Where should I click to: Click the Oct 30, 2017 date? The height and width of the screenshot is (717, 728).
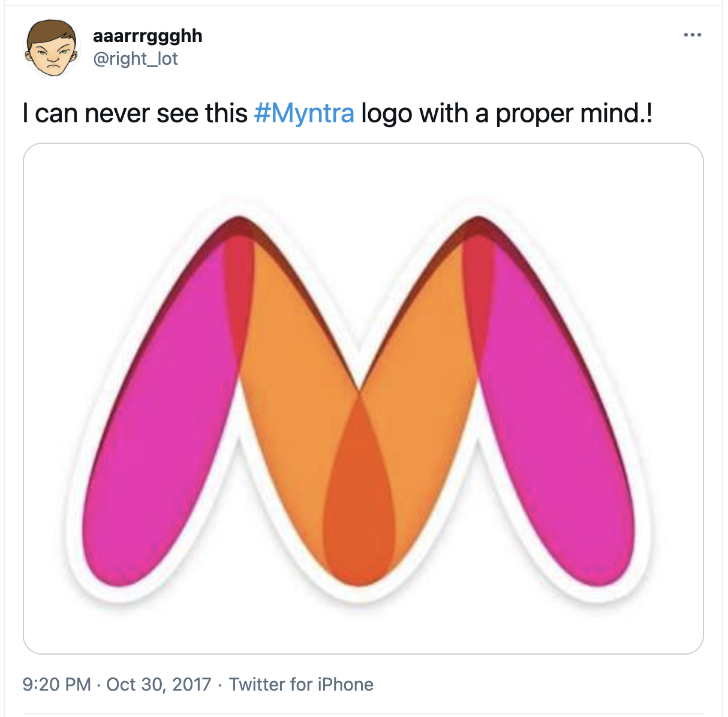click(x=159, y=684)
